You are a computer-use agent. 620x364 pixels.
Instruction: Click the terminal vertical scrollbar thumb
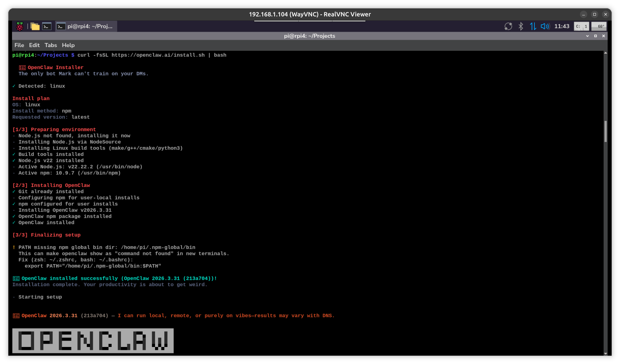[x=605, y=131]
